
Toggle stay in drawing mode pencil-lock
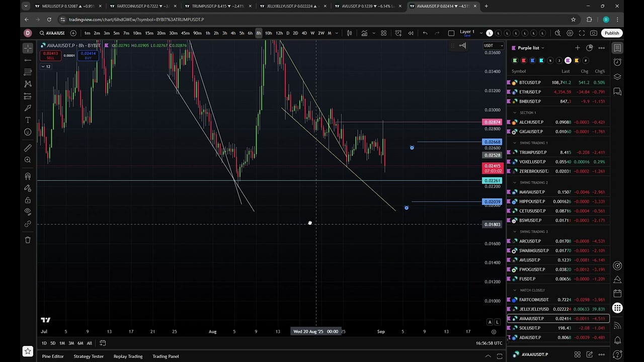pyautogui.click(x=28, y=188)
